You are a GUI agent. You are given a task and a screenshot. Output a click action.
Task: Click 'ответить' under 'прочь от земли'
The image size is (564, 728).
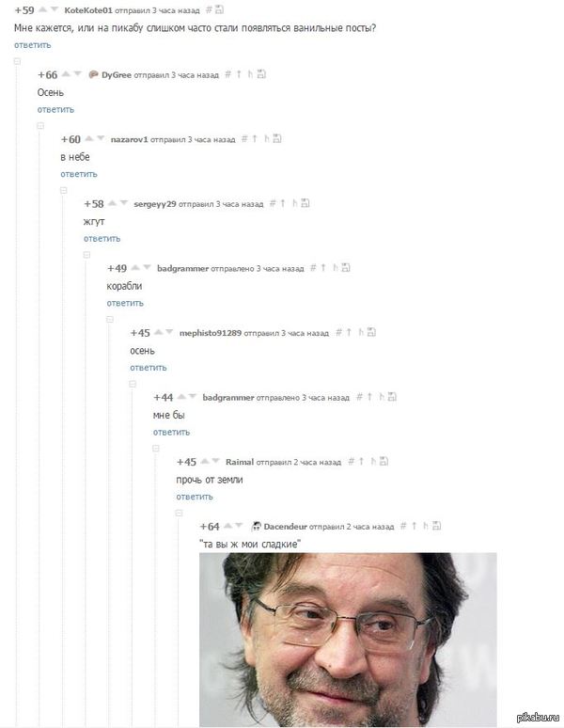coord(195,497)
